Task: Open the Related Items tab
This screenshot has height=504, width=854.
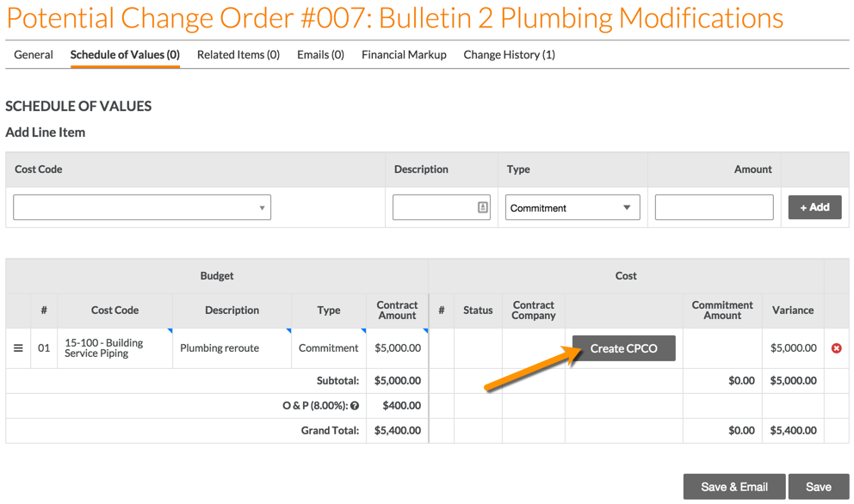Action: (x=238, y=54)
